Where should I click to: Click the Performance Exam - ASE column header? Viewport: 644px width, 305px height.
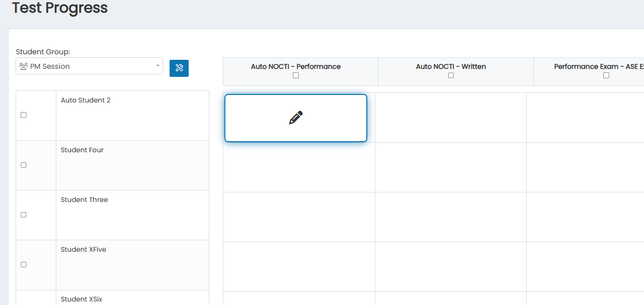[x=599, y=66]
